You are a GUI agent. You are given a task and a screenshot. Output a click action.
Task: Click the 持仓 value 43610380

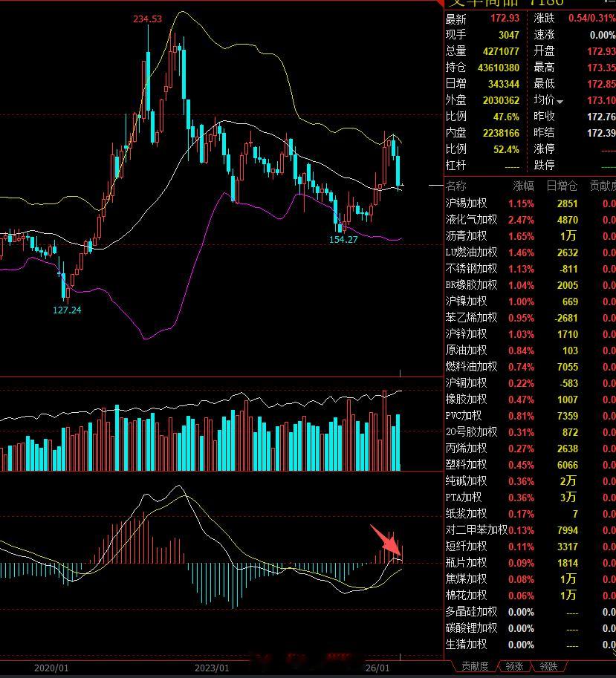click(499, 68)
